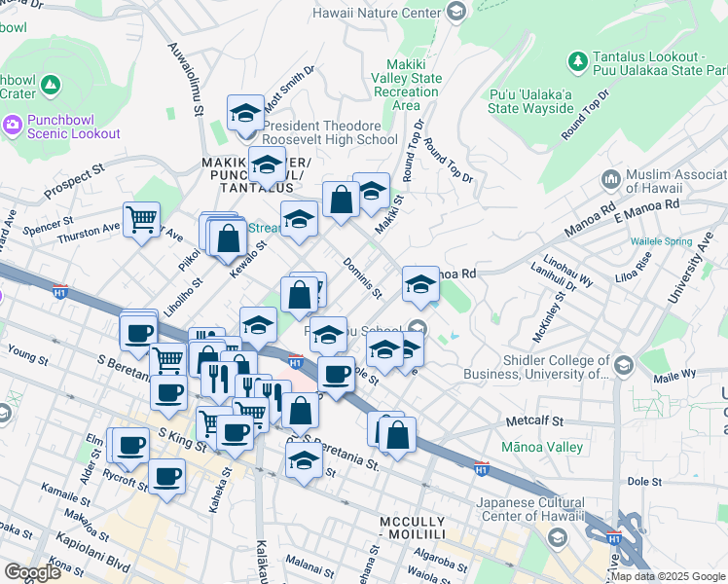Open the coffee cup marker north of Young St
Viewport: 728px width, 584px height.
pyautogui.click(x=138, y=334)
